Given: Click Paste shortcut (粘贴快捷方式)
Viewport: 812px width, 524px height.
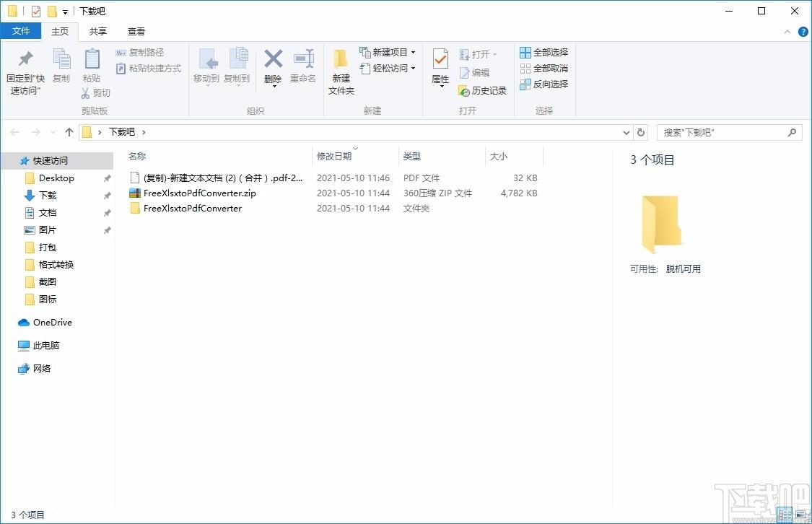Looking at the screenshot, I should pos(149,69).
